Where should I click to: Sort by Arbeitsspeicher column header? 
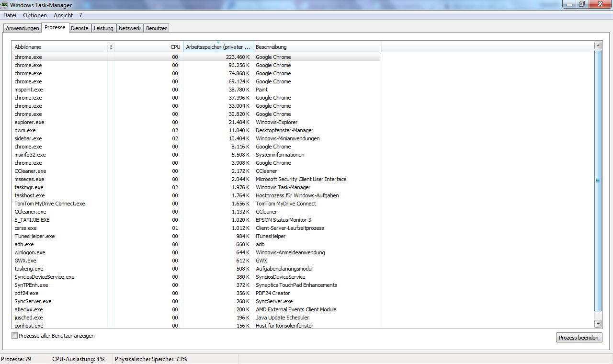point(218,47)
